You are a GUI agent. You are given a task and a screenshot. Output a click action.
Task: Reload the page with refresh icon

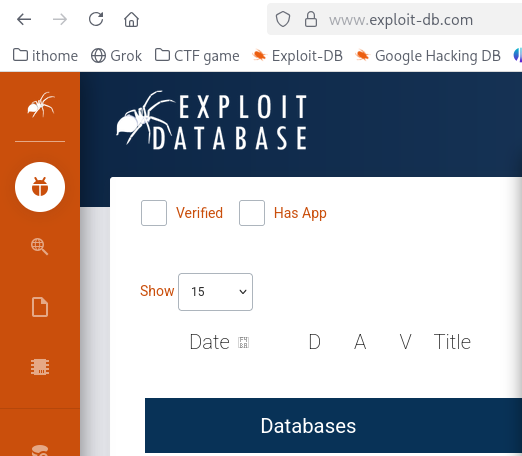coord(96,19)
